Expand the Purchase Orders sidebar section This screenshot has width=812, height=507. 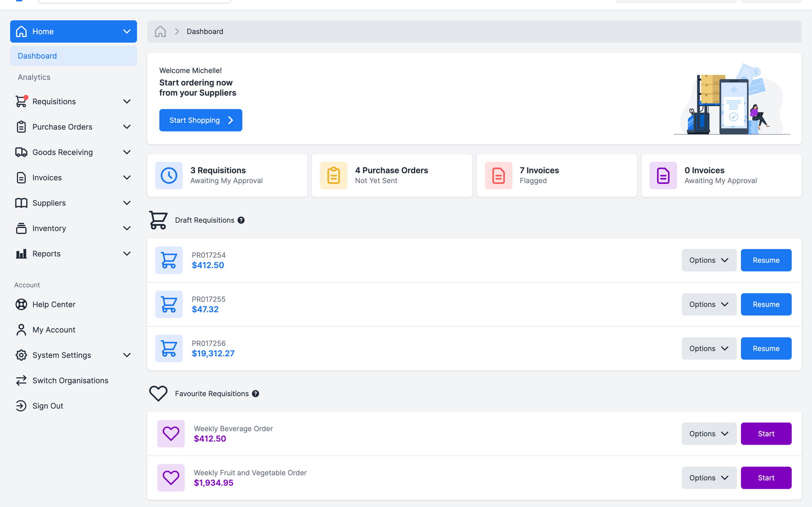126,127
